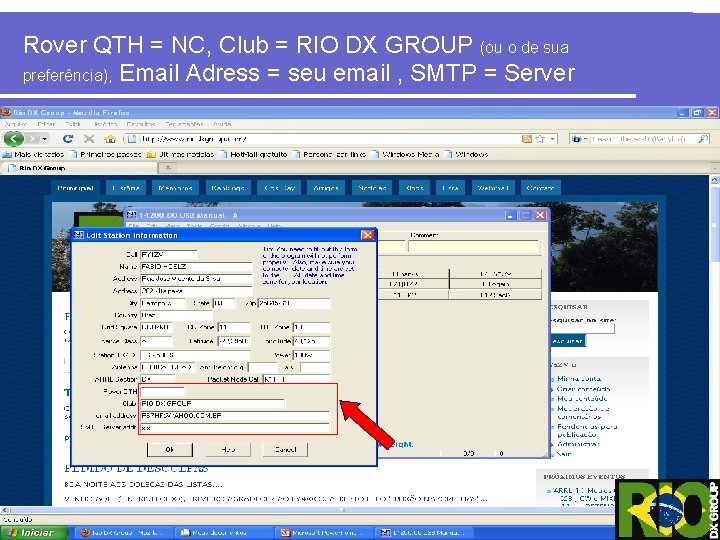Open the 'HotMail gratuito' bookmark
The width and height of the screenshot is (720, 540).
click(x=254, y=154)
